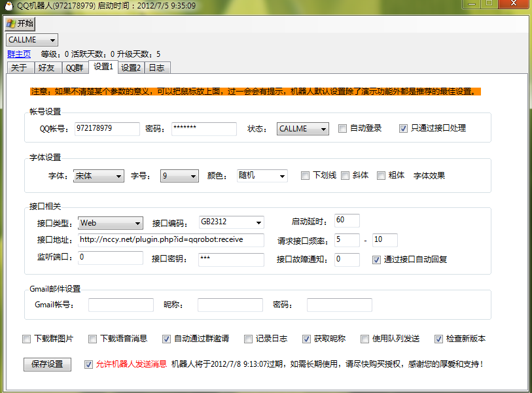This screenshot has width=532, height=393.
Task: Expand the 状态 dropdown in account settings
Action: coord(302,129)
